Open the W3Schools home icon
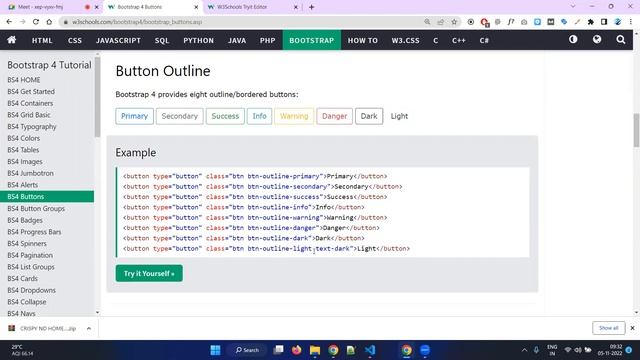This screenshot has height=360, width=640. tap(11, 40)
